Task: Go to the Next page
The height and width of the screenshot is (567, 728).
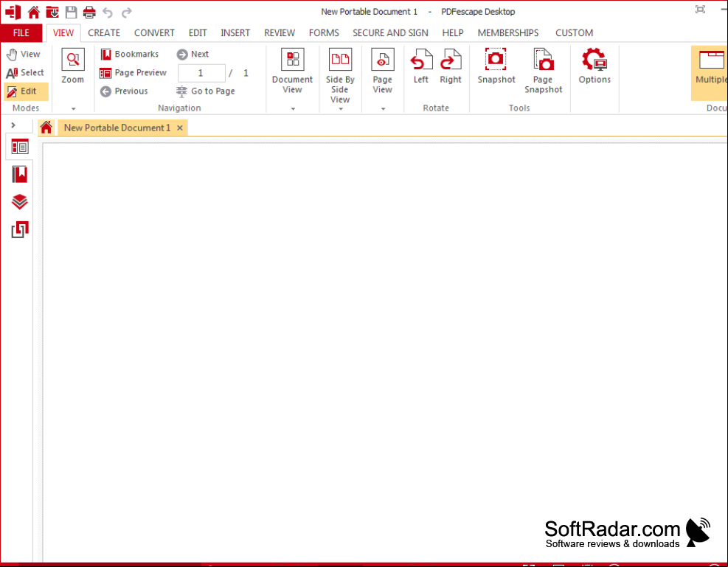Action: [x=193, y=55]
